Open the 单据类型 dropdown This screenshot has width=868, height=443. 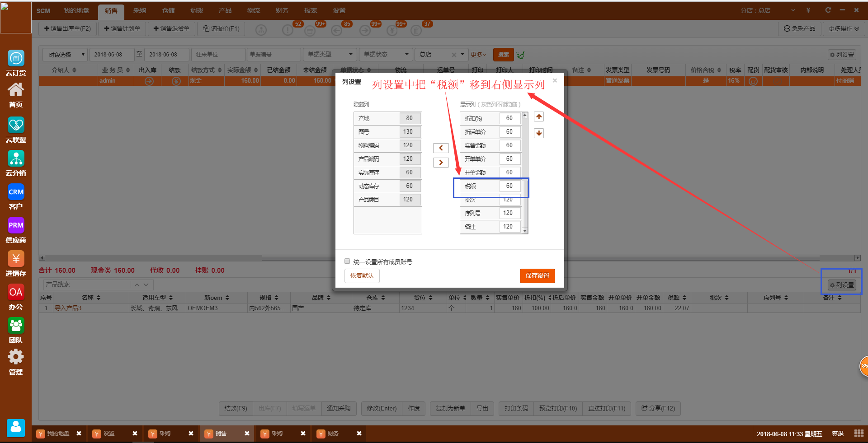[330, 55]
